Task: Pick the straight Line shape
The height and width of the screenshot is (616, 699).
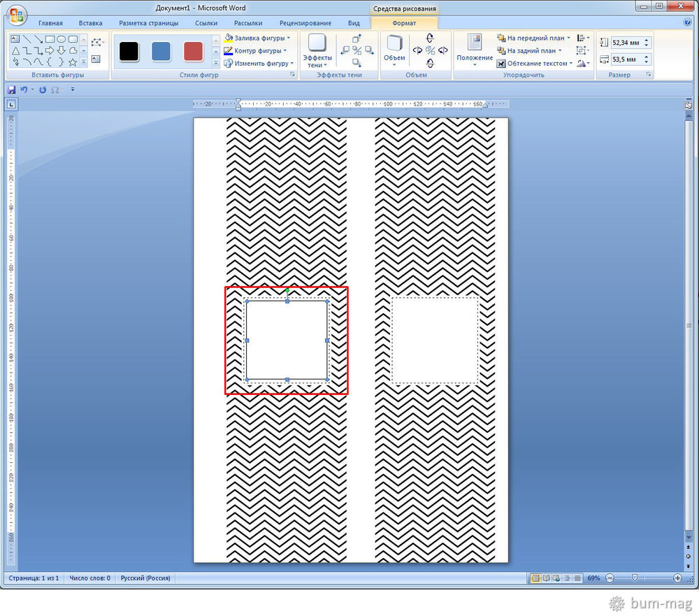Action: coord(27,39)
